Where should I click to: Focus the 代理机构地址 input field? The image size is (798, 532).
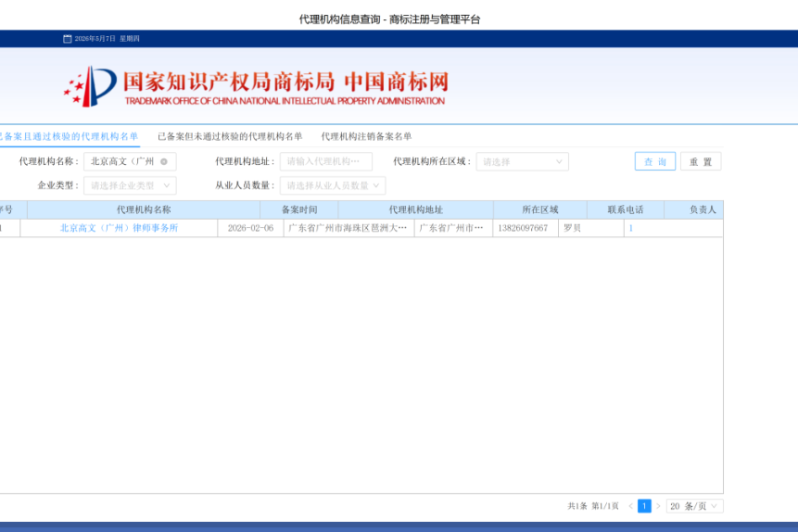click(x=325, y=161)
